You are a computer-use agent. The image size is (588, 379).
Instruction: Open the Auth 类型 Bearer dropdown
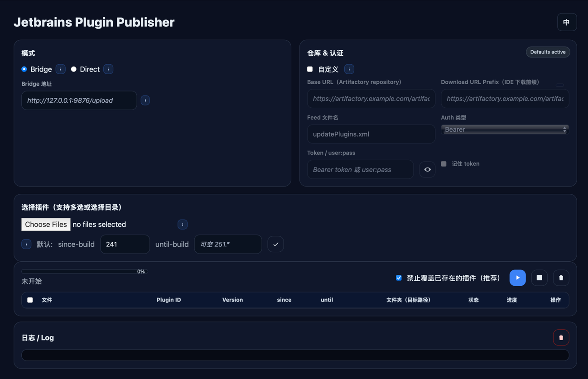point(505,130)
